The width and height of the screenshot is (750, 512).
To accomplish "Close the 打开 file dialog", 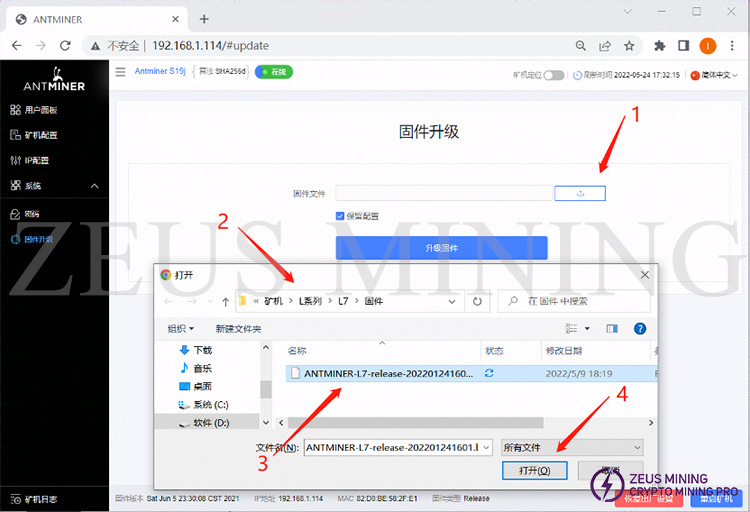I will pyautogui.click(x=645, y=275).
